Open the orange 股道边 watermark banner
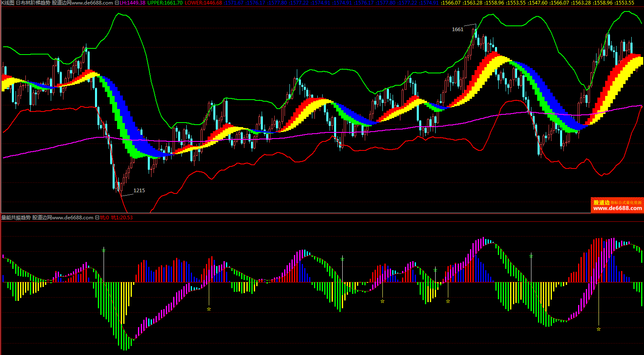 click(617, 205)
